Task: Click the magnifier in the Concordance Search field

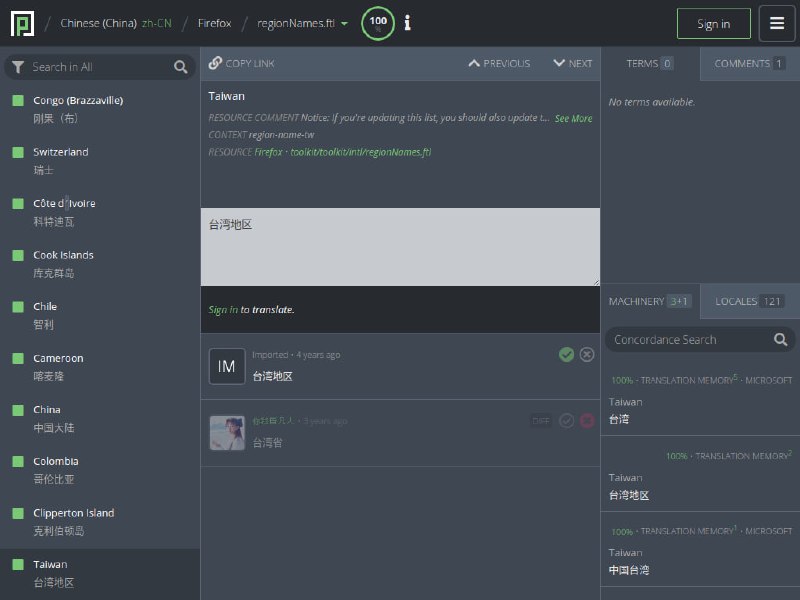Action: [780, 339]
